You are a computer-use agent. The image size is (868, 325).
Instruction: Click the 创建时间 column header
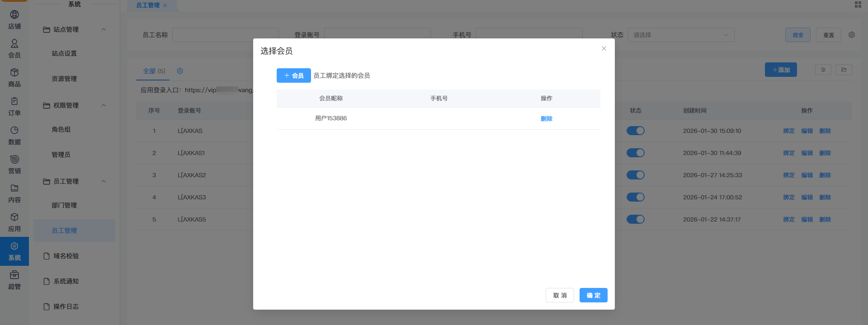click(x=695, y=110)
